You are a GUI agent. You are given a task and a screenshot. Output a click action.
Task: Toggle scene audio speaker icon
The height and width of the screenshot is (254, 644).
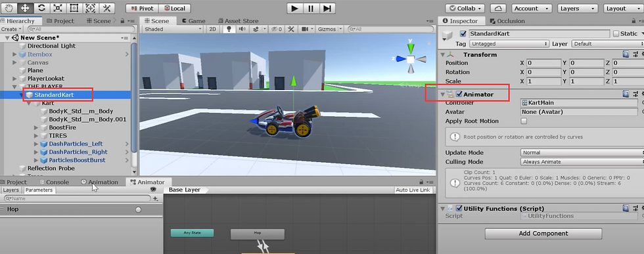coord(242,29)
